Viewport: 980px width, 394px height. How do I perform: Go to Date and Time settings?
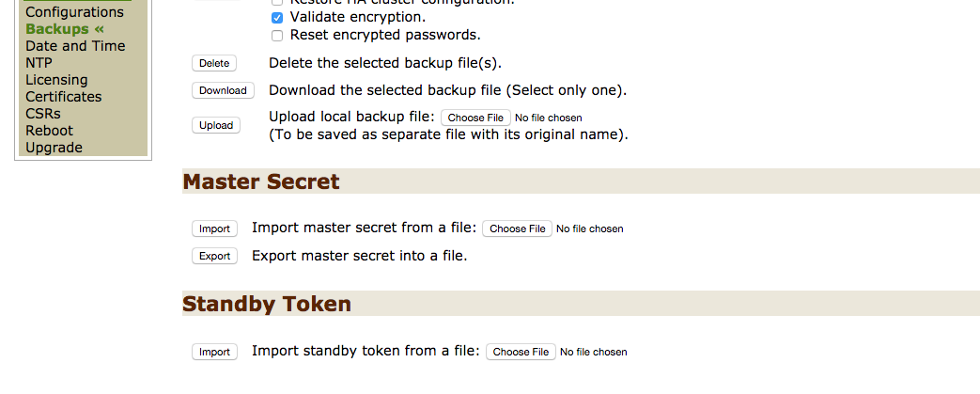(x=75, y=46)
